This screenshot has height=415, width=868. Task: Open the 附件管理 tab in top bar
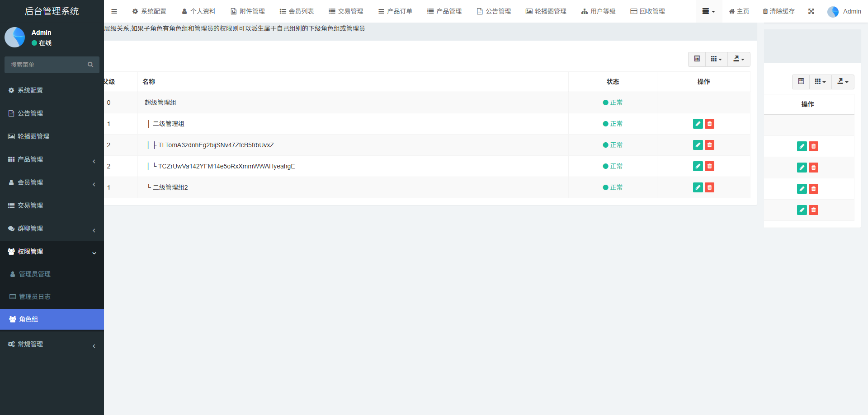click(248, 11)
